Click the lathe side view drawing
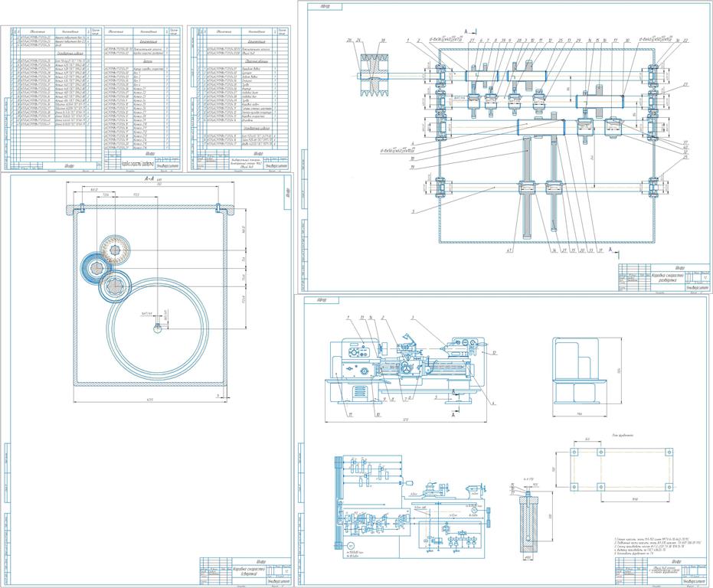Screen dimensions: 713x588 tap(579, 370)
